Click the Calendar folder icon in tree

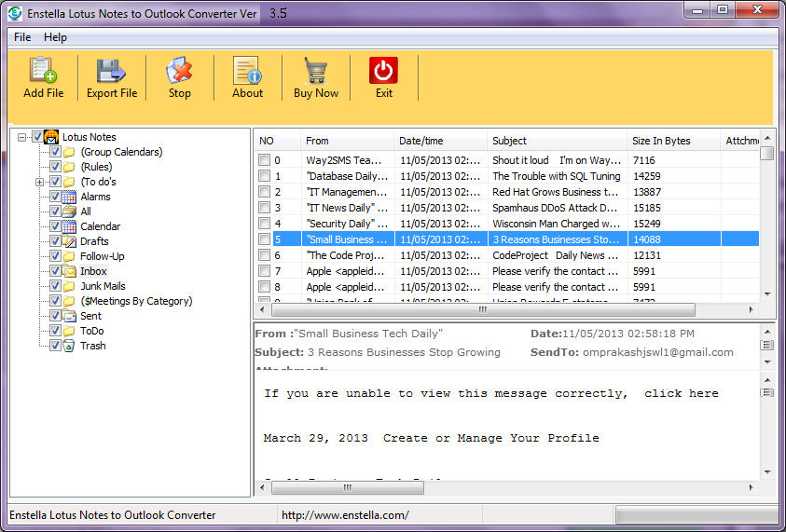tap(69, 226)
